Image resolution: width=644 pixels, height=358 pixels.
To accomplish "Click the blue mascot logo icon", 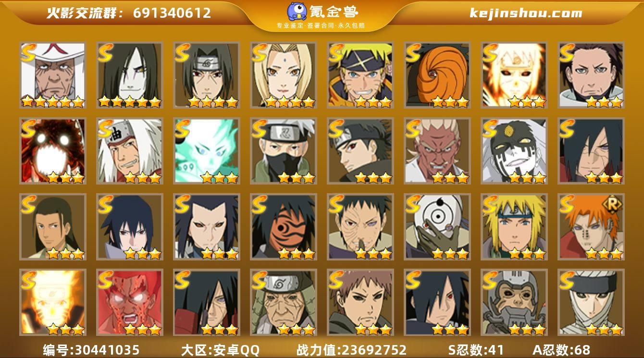I will coord(297,12).
